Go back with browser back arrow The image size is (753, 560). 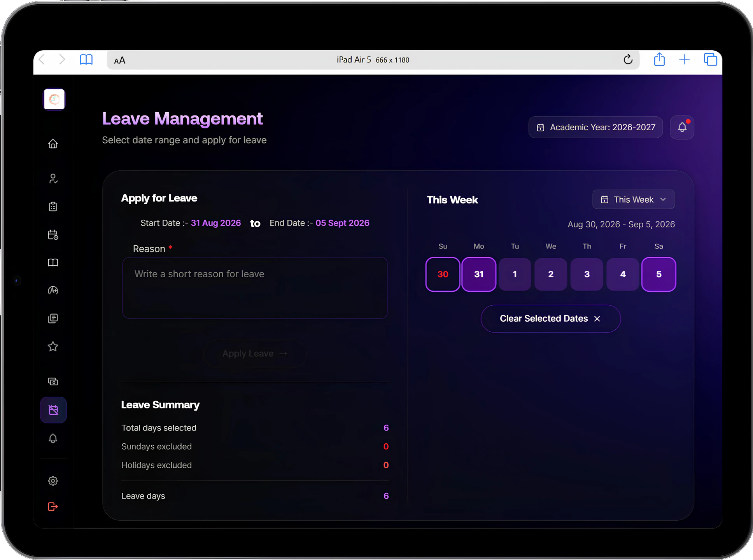point(42,59)
